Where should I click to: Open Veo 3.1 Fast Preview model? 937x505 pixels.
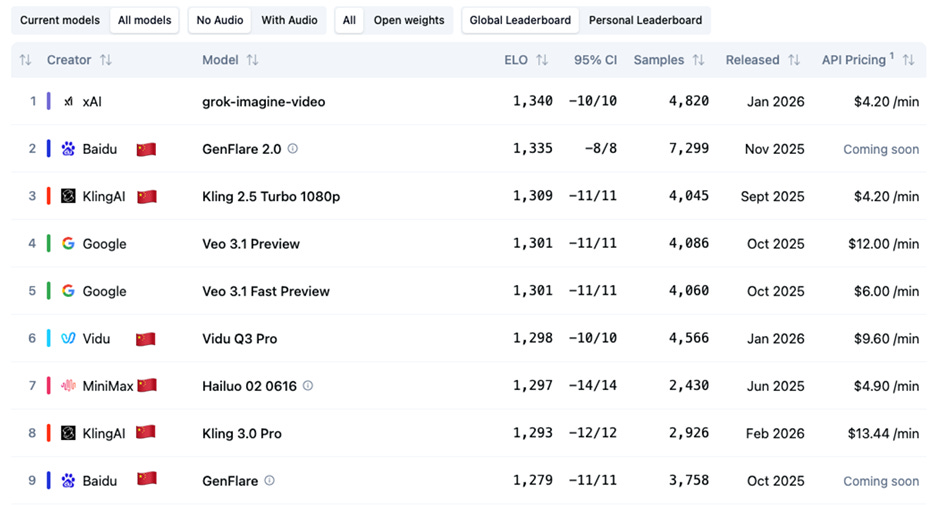(x=266, y=291)
